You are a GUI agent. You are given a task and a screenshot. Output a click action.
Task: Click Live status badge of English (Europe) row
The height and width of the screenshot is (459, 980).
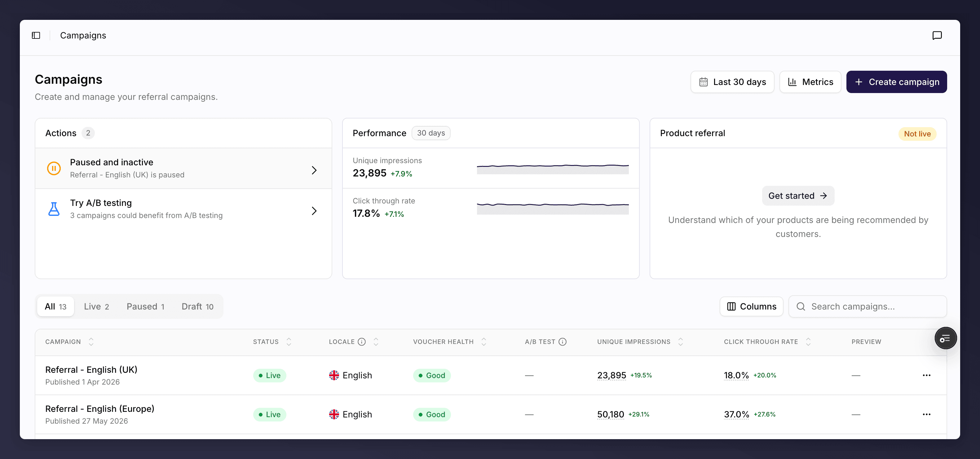[x=270, y=414]
